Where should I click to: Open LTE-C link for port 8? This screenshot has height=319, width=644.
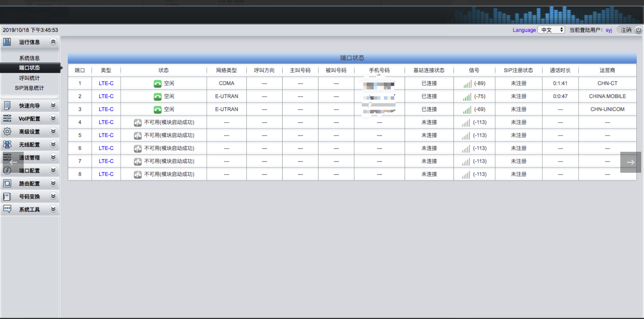[106, 174]
